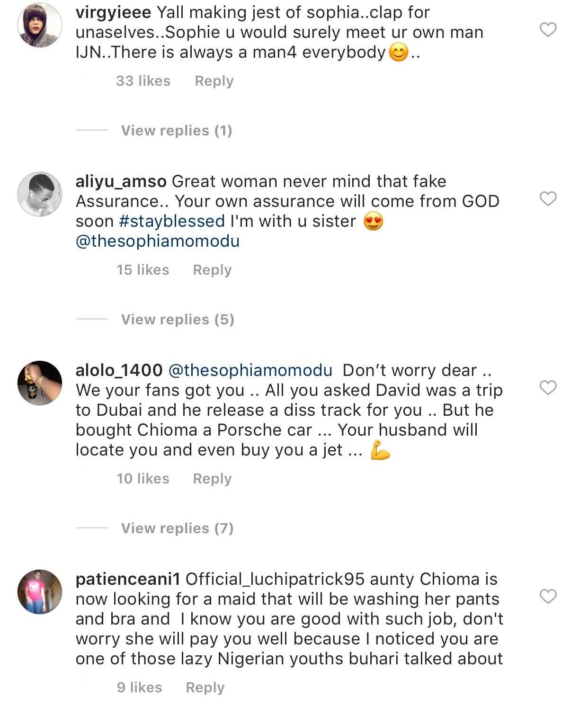Like virgyieee's comment with the heart
The image size is (588, 715).
click(548, 30)
